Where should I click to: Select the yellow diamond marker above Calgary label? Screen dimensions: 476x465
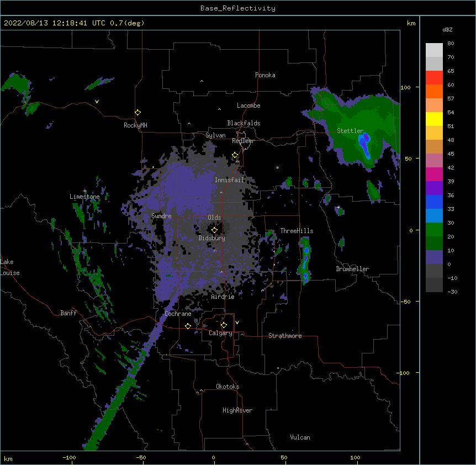coord(224,325)
